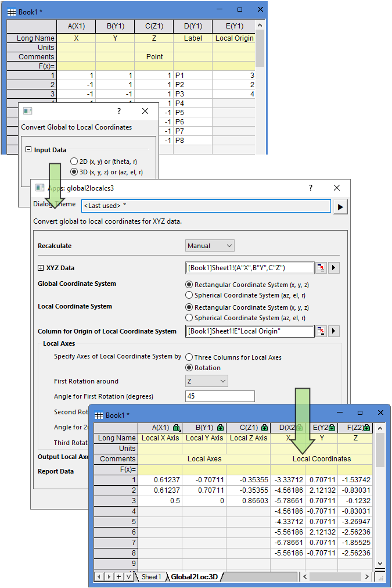Collapse the Input Data section
The image size is (392, 588).
(x=28, y=150)
